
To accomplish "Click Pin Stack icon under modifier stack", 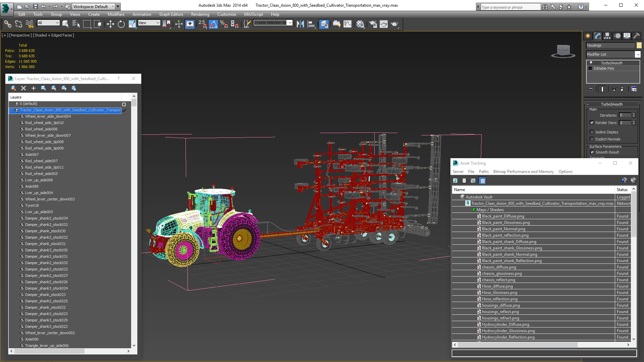I will [591, 89].
